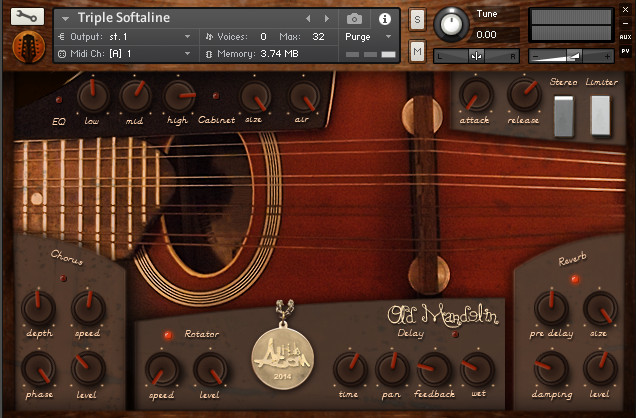Click the 2014 medallion logo
This screenshot has width=636, height=418.
(x=283, y=358)
